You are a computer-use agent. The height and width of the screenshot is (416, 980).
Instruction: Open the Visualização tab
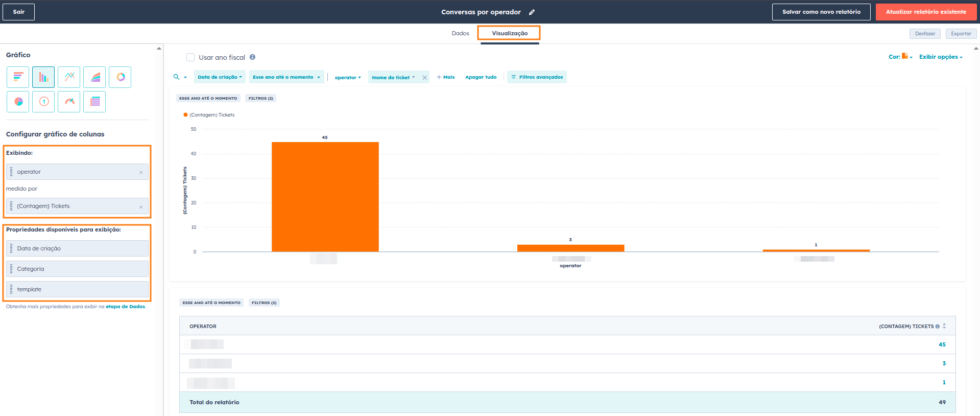pos(509,33)
